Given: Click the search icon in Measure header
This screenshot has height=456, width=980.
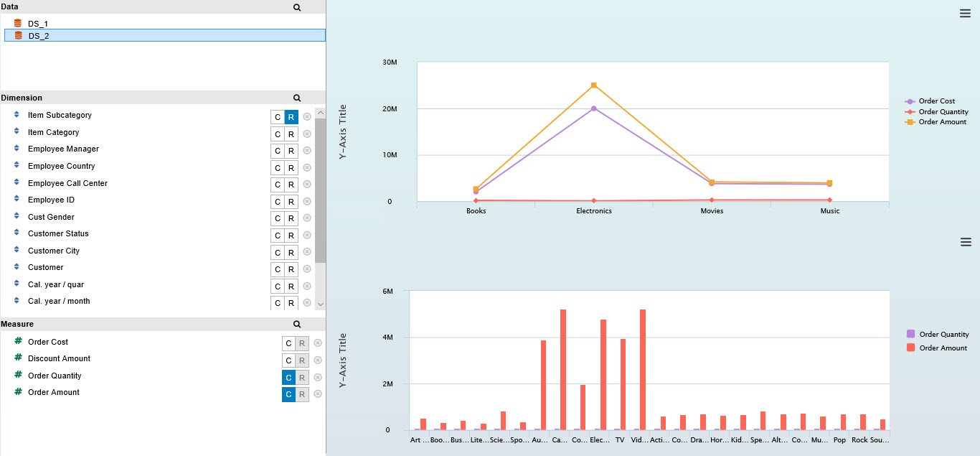Looking at the screenshot, I should 297,324.
